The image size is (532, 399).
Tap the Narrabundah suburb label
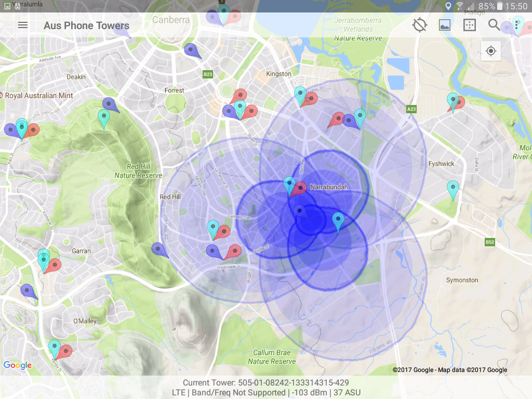click(x=329, y=187)
